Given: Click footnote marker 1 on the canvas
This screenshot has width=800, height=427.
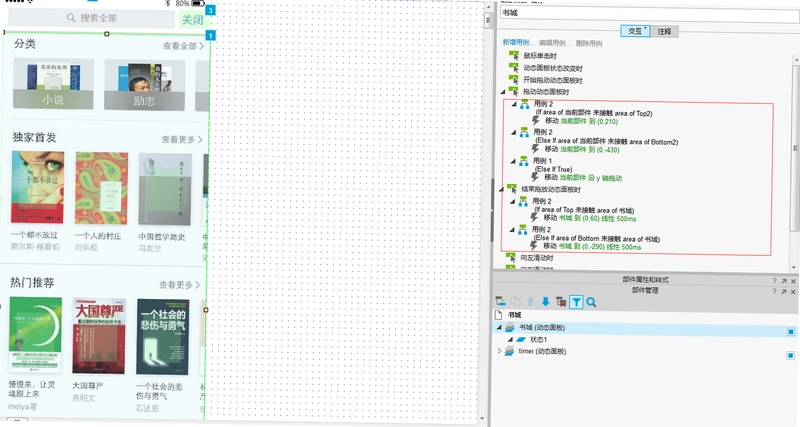Looking at the screenshot, I should 210,36.
